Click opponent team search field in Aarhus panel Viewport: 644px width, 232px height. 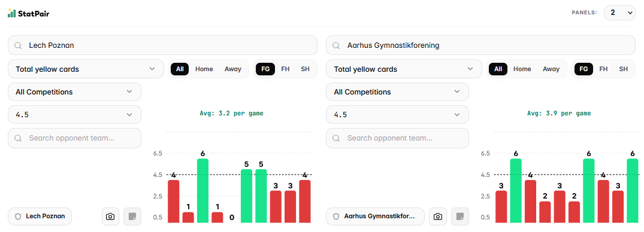[398, 138]
